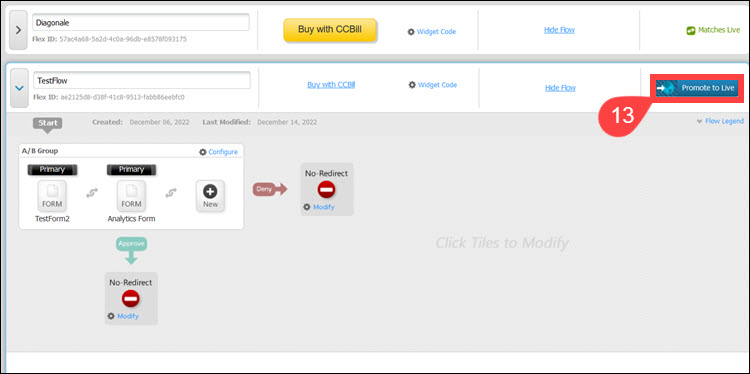Edit the Diagonale flow name field
Screen dimensions: 750x374
pos(141,22)
